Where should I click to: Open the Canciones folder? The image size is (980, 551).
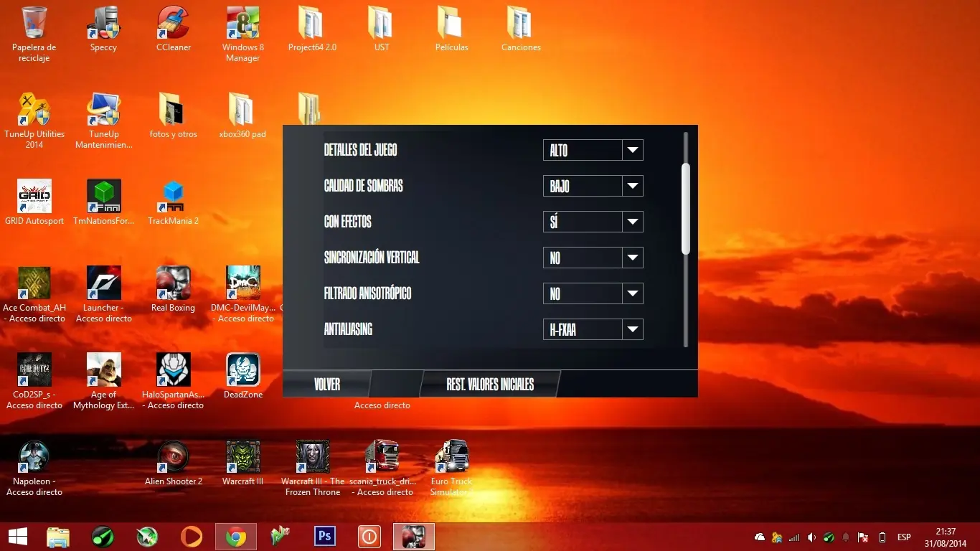click(522, 29)
